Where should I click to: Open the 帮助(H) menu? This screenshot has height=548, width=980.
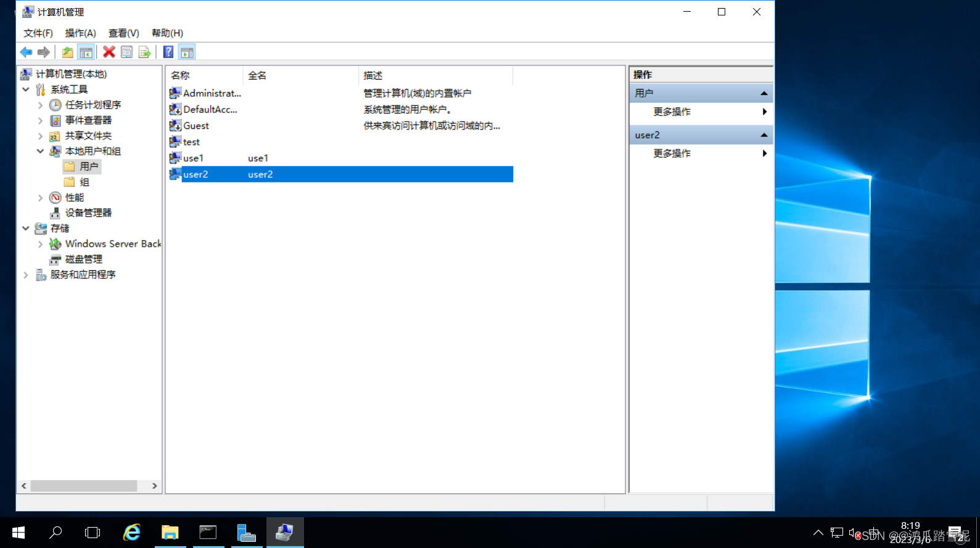[x=167, y=33]
